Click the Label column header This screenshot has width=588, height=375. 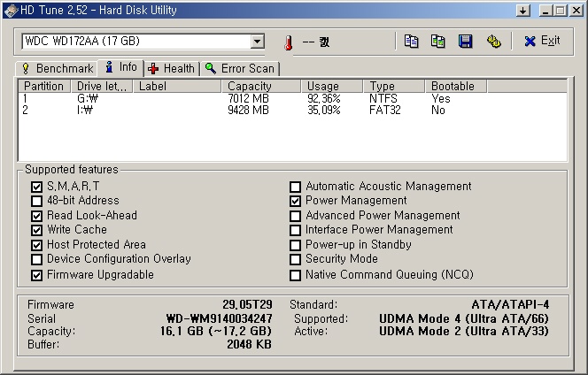point(177,86)
